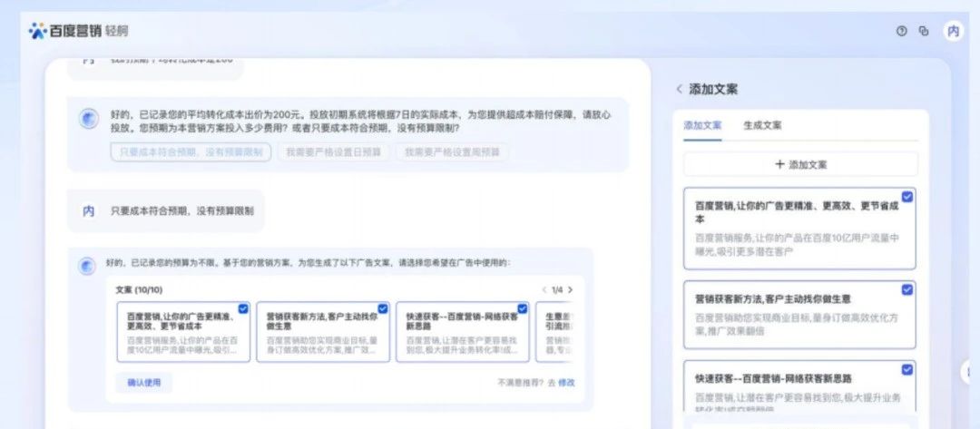Click the back chevron beside 添加文案 title
This screenshot has height=429, width=980.
(680, 89)
